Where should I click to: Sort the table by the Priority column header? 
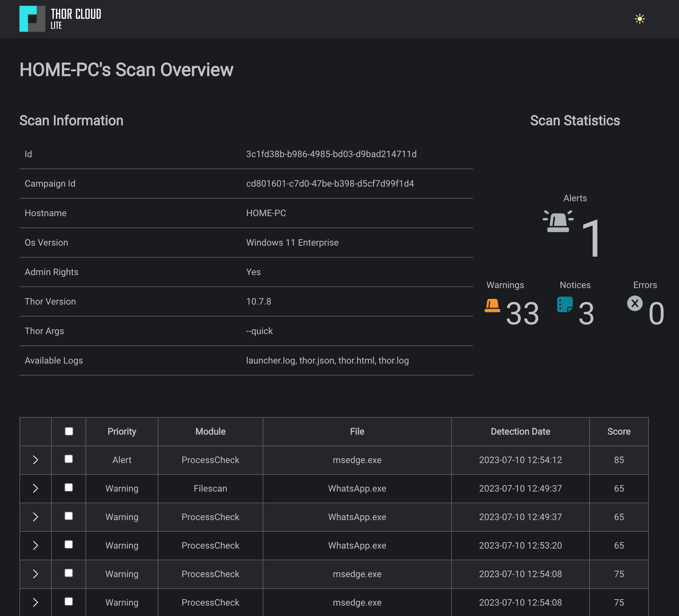click(121, 432)
